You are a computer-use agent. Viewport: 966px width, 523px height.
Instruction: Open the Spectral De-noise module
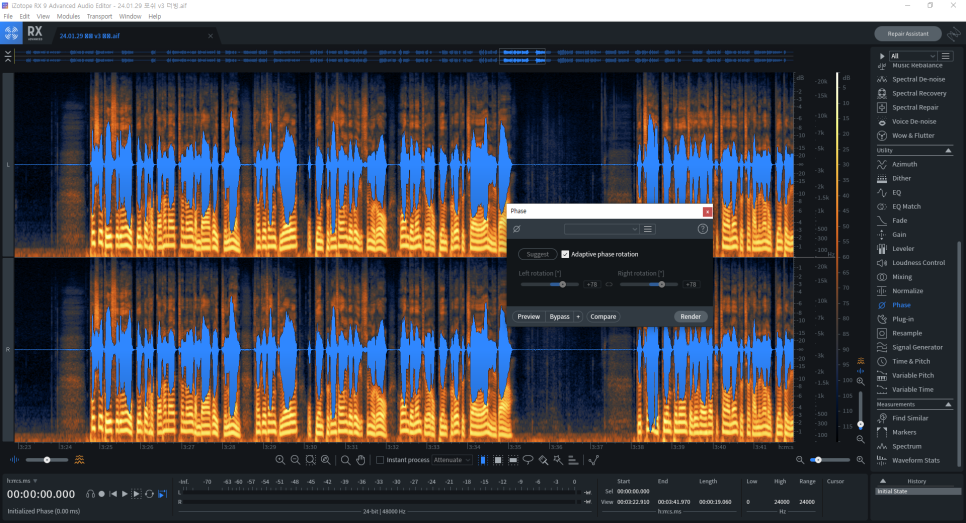tap(918, 79)
